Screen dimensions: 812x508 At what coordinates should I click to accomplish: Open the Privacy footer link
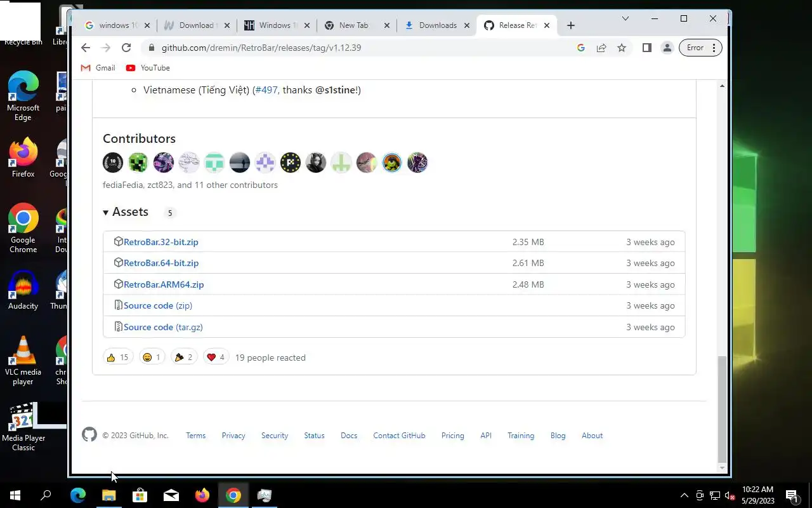[233, 436]
